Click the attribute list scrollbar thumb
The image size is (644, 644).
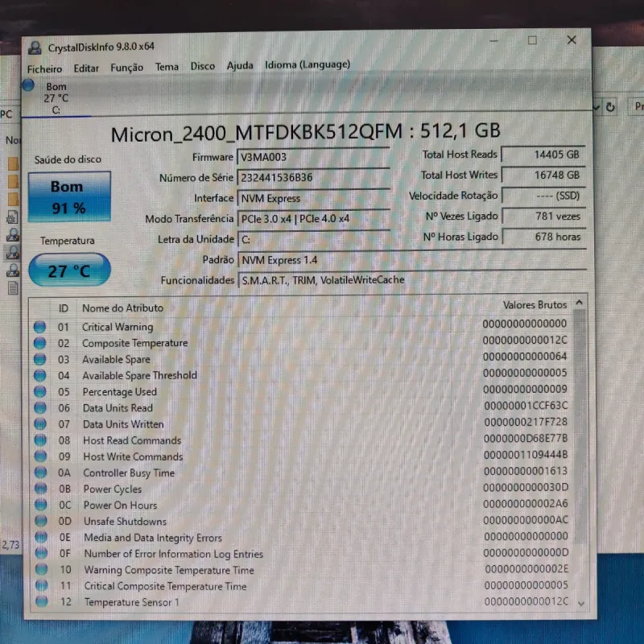pos(580,426)
